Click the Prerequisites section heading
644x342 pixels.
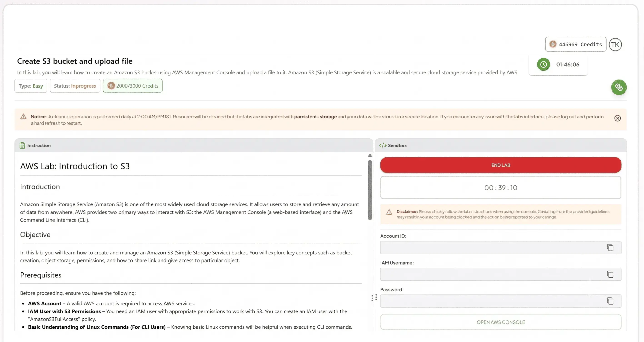pyautogui.click(x=41, y=275)
